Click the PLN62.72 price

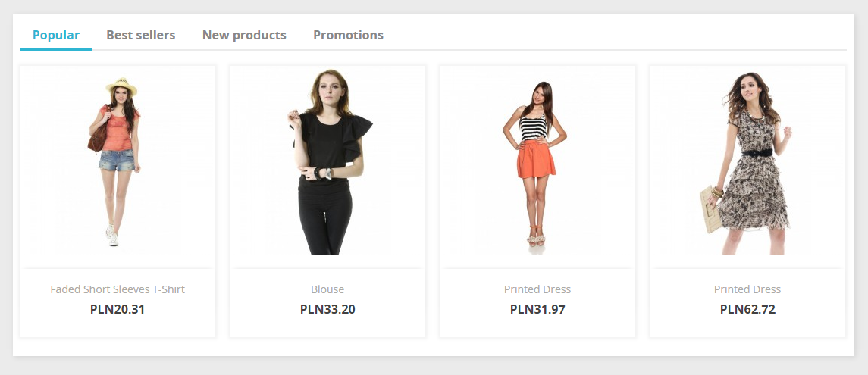pyautogui.click(x=747, y=309)
